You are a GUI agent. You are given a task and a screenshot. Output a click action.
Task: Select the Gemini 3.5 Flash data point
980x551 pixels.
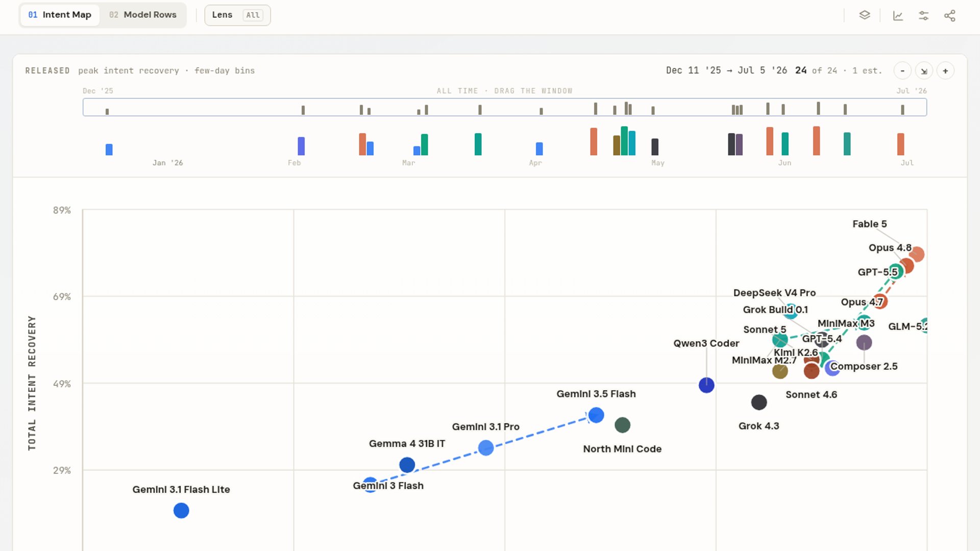click(x=596, y=415)
